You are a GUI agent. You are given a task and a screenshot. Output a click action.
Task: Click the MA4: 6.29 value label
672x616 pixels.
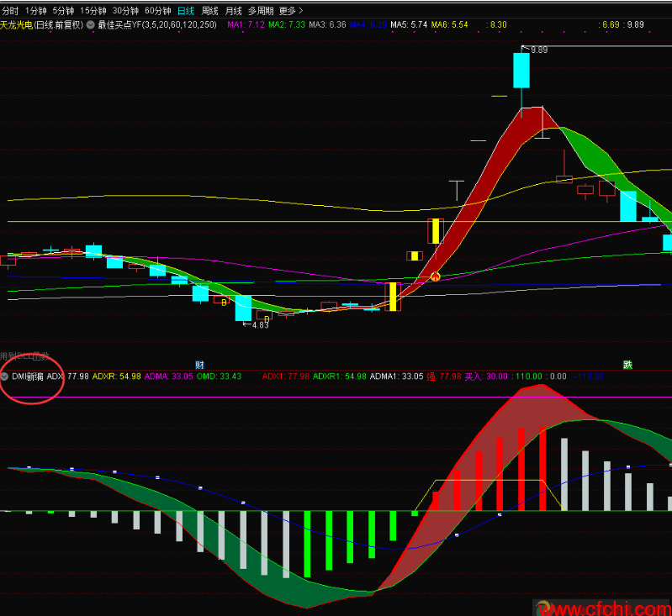click(x=368, y=25)
